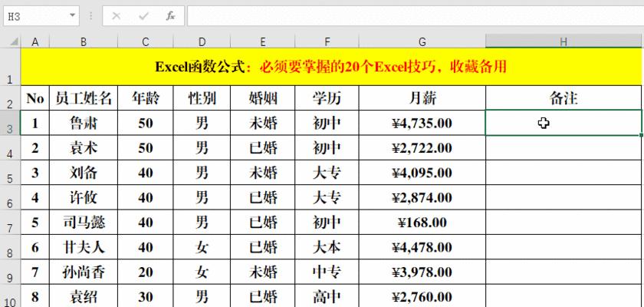Screen dimensions: 644x307
Task: Select column A header
Action: click(x=35, y=41)
